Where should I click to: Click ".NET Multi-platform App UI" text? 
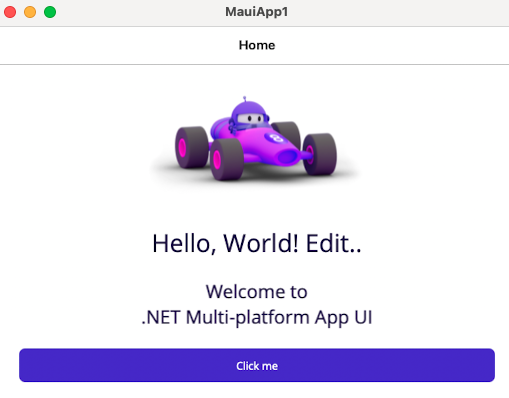click(x=257, y=317)
